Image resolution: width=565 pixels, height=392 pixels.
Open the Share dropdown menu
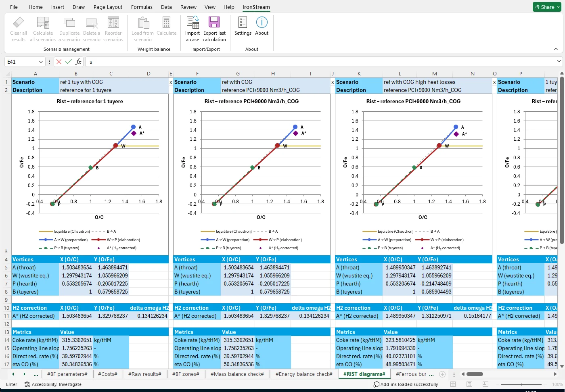point(558,7)
